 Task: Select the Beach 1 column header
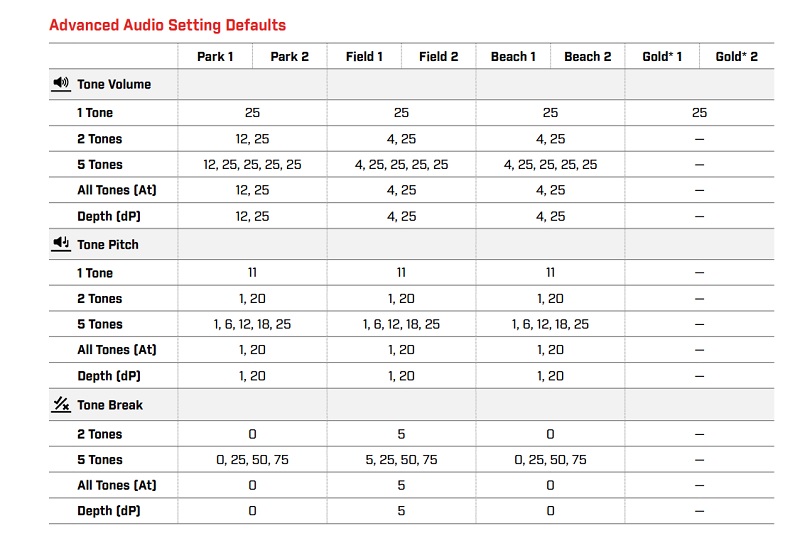[x=513, y=57]
